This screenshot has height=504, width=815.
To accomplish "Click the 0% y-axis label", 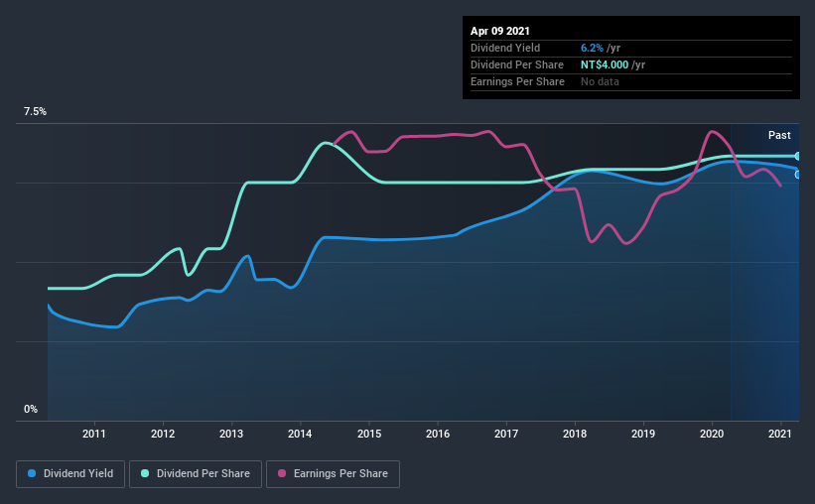I will (31, 409).
